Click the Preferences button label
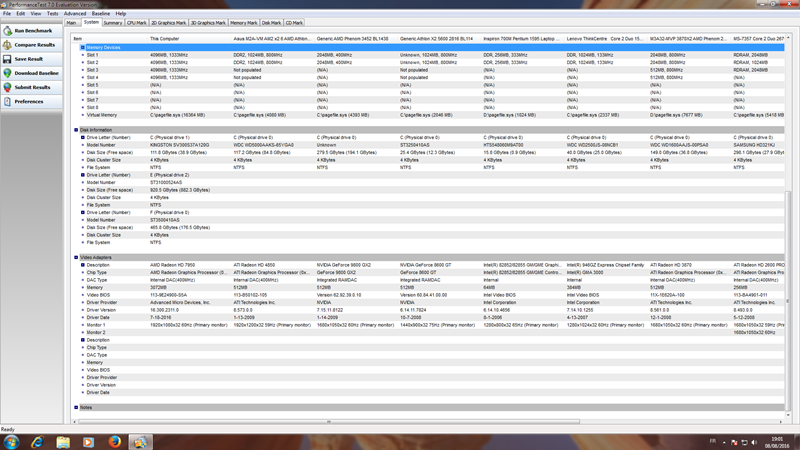The height and width of the screenshot is (450, 800). coord(29,102)
